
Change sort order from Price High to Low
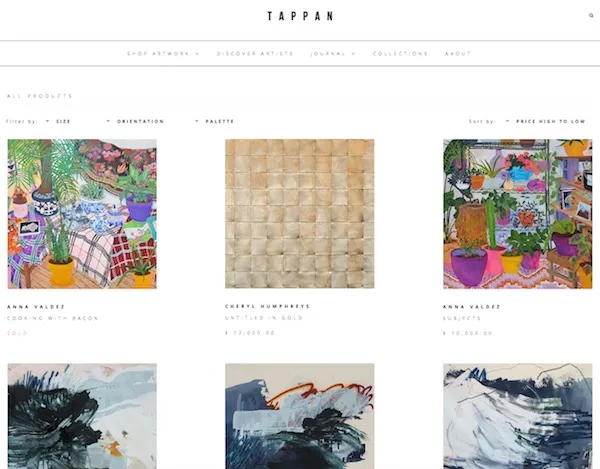(545, 121)
